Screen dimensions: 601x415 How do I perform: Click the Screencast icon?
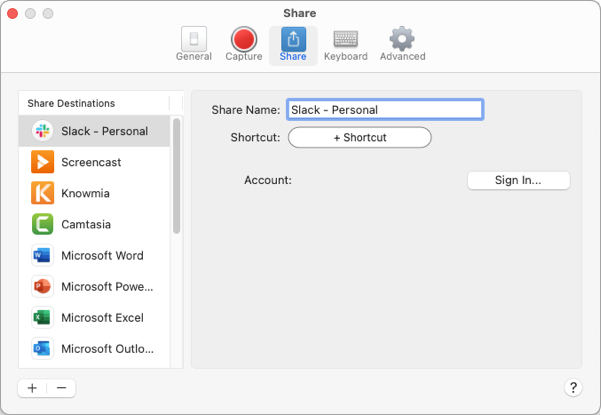43,162
